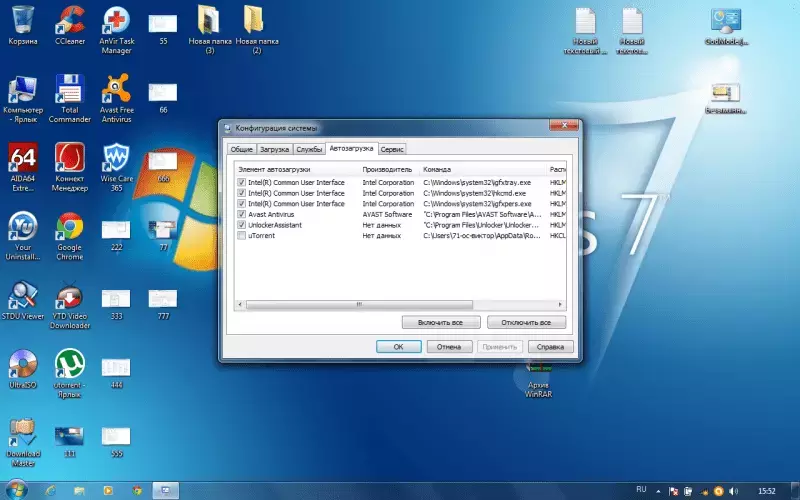Disable the UnlockerAssistant startup checkbox
Viewport: 800px width, 500px height.
pos(241,225)
